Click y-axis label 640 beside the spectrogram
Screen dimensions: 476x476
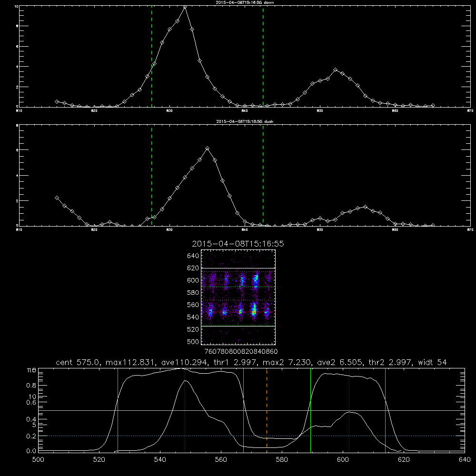point(193,256)
